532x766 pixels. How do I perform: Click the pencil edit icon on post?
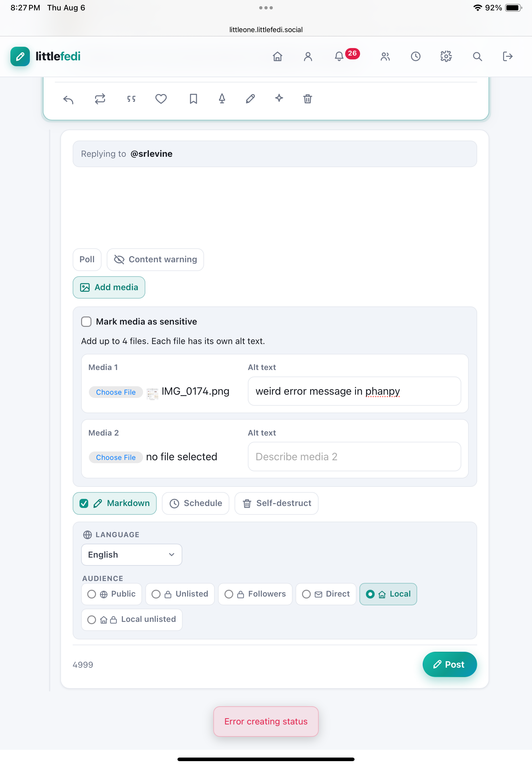click(x=250, y=99)
